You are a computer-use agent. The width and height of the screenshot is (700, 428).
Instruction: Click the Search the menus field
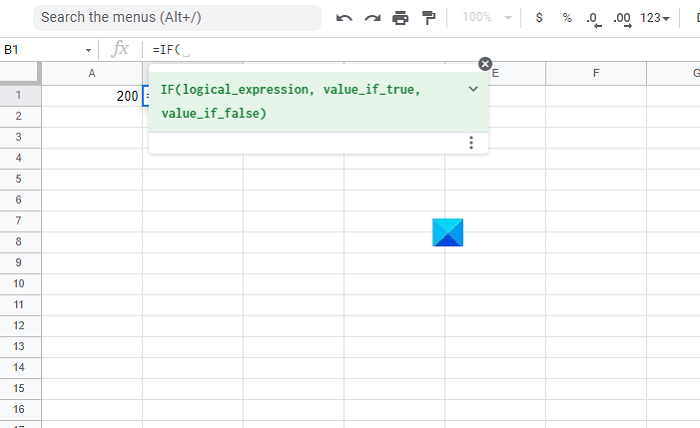coord(177,17)
